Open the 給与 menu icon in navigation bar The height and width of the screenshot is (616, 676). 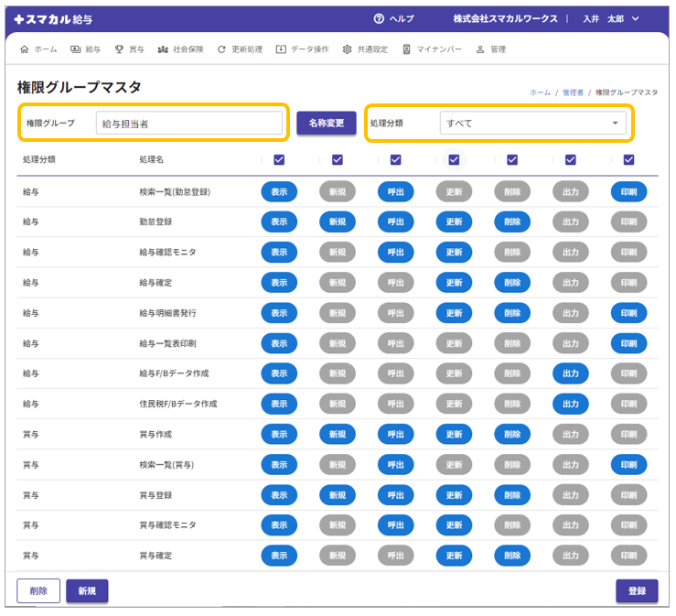click(x=75, y=49)
